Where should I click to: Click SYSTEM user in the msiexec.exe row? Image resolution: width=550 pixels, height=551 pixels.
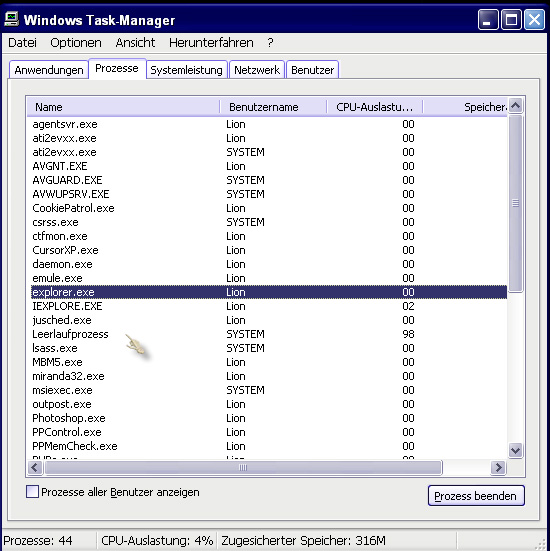click(x=245, y=390)
